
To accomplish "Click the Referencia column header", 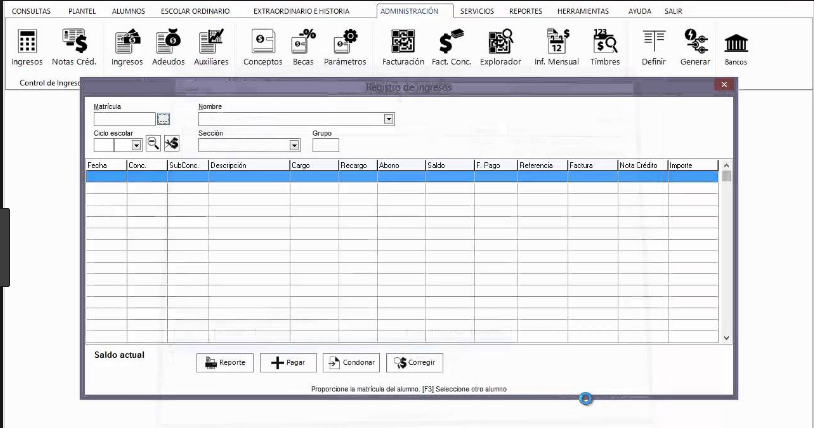I will tap(542, 165).
